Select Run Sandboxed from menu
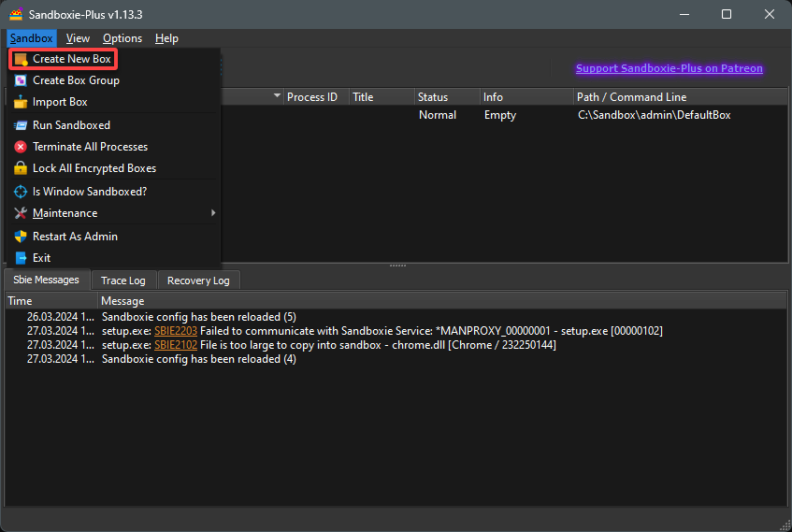The height and width of the screenshot is (532, 792). pyautogui.click(x=114, y=125)
